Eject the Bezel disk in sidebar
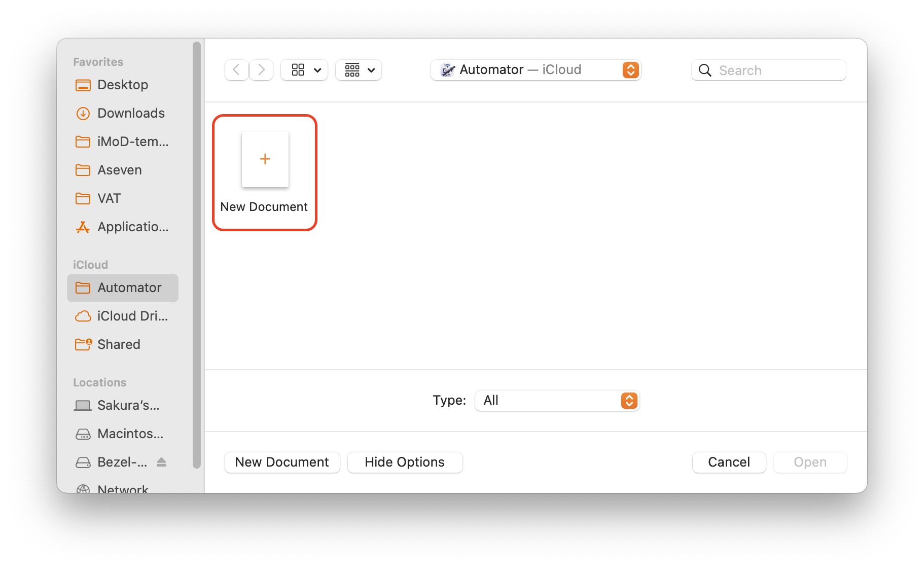The width and height of the screenshot is (924, 568). click(x=161, y=462)
